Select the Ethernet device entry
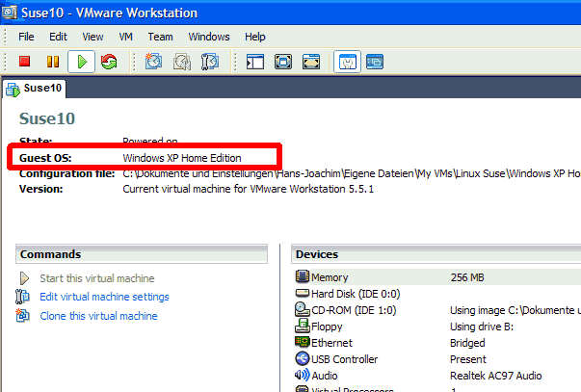 [x=331, y=343]
